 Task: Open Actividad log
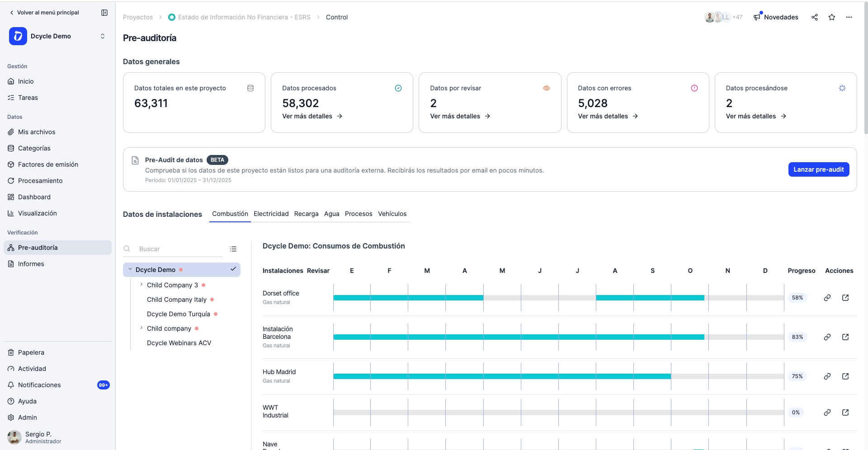57,369
